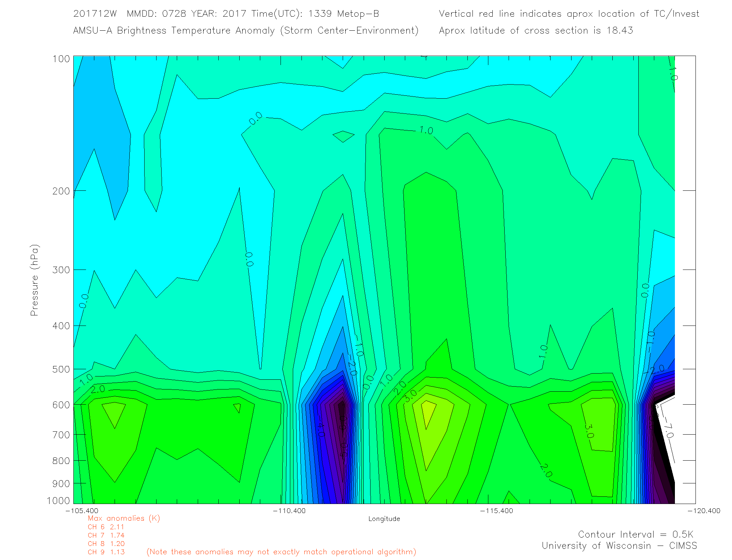The width and height of the screenshot is (732, 560).
Task: Click the 1000 pressure axis label
Action: [x=58, y=500]
